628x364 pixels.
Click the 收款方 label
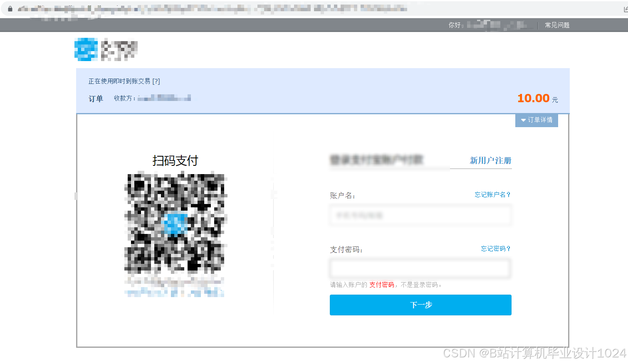(x=124, y=98)
